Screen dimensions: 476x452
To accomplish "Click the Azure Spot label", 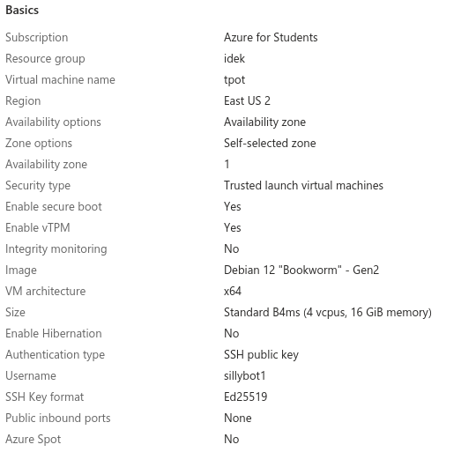I will 33,440.
